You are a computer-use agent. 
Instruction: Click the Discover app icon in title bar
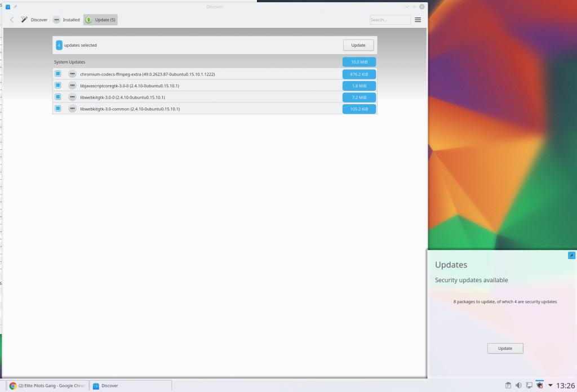tap(8, 7)
